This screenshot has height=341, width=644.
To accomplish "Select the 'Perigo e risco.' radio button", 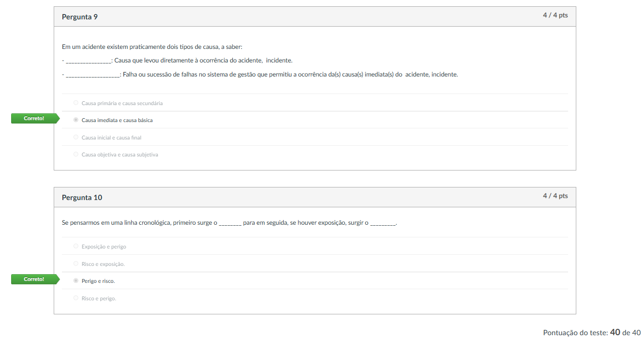I will click(76, 280).
